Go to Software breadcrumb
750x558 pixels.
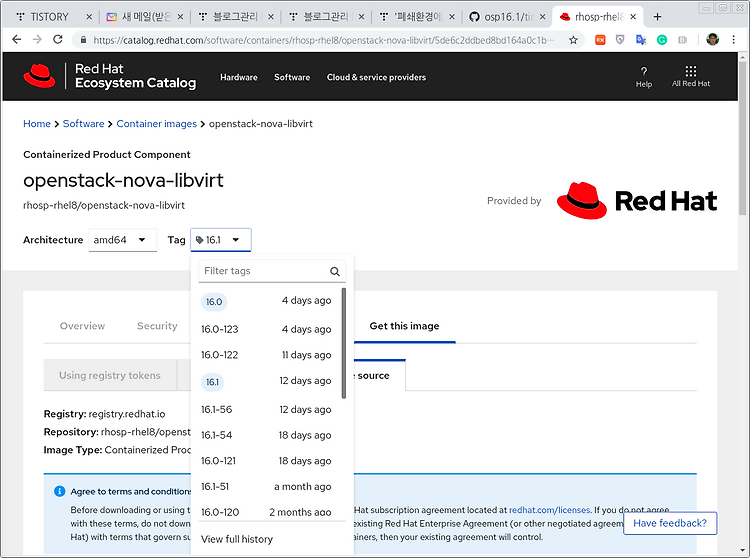[83, 123]
